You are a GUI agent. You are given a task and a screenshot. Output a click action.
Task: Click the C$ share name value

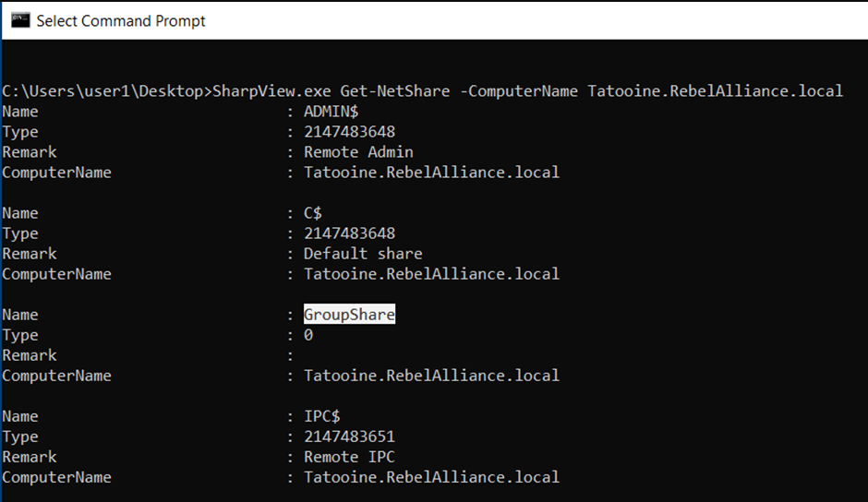pyautogui.click(x=313, y=213)
